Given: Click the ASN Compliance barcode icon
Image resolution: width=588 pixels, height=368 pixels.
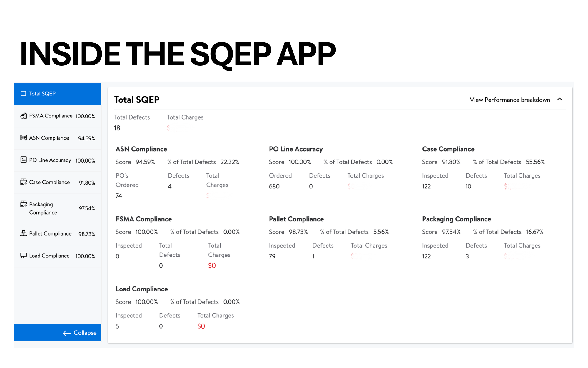Looking at the screenshot, I should 24,138.
